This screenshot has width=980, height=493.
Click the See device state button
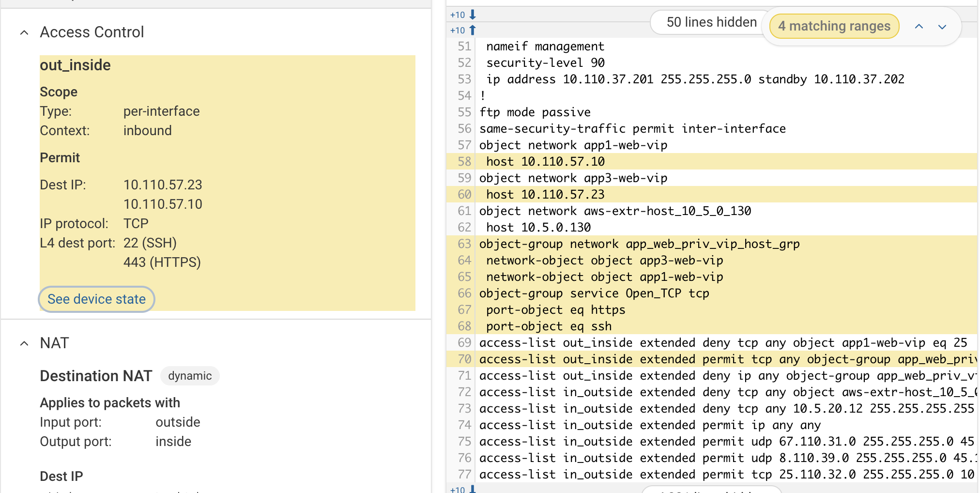[96, 299]
